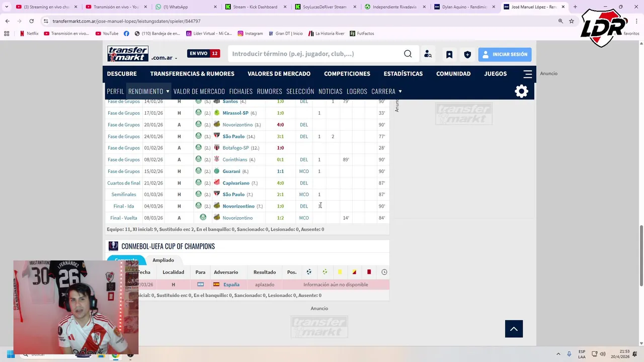Expand the .com.ar country dropdown
This screenshot has height=362, width=644.
[164, 58]
